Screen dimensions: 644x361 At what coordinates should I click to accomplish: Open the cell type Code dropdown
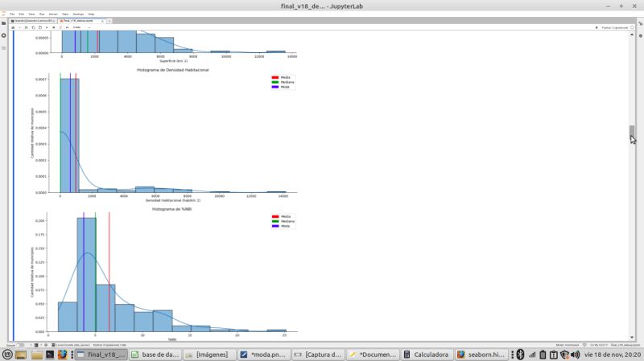tap(82, 27)
